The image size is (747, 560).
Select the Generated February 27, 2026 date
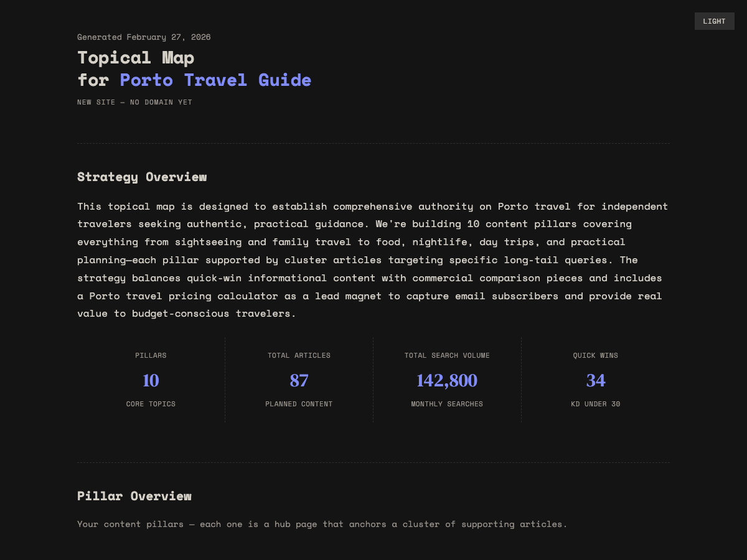pos(144,37)
